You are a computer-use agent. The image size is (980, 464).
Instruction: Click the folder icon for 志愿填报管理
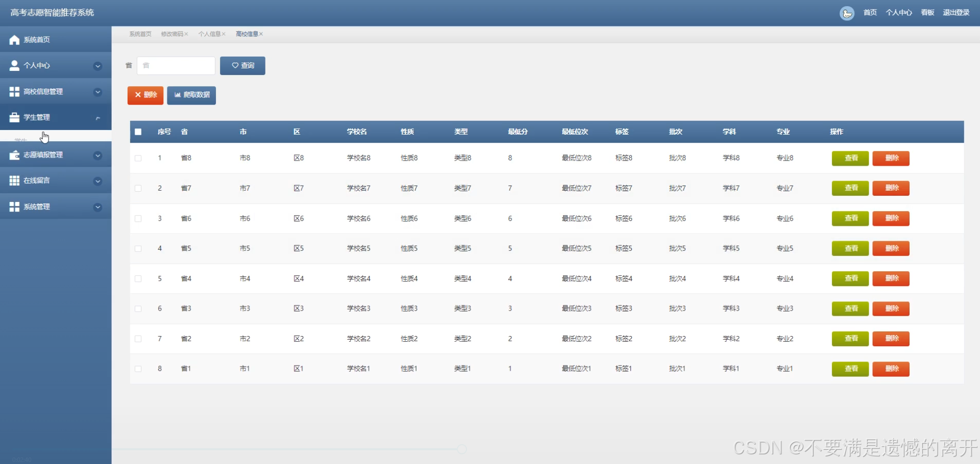click(14, 155)
